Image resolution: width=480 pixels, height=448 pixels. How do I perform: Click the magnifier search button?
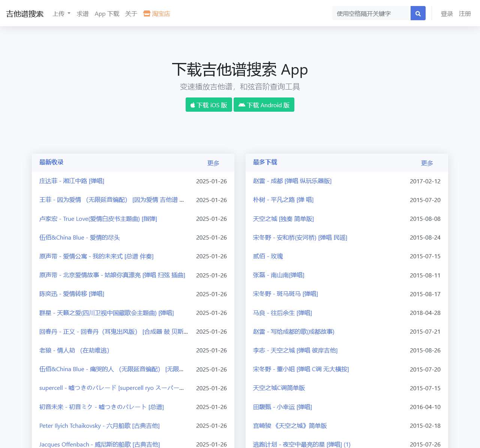click(x=418, y=13)
